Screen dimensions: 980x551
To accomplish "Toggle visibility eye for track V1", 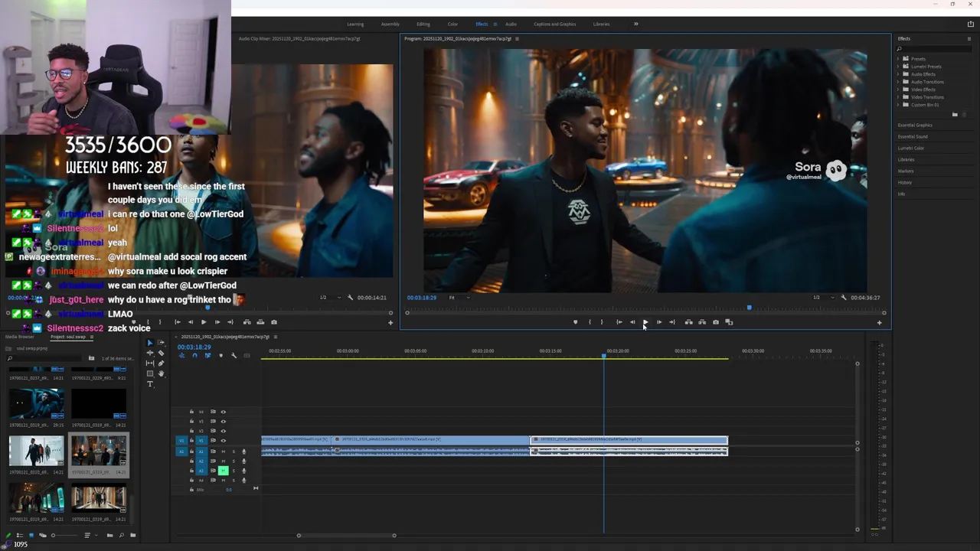I will point(224,441).
